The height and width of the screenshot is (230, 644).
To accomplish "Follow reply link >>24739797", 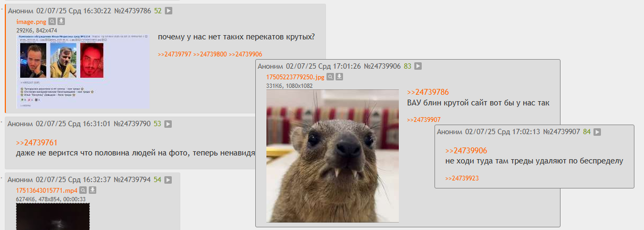I will pos(174,54).
